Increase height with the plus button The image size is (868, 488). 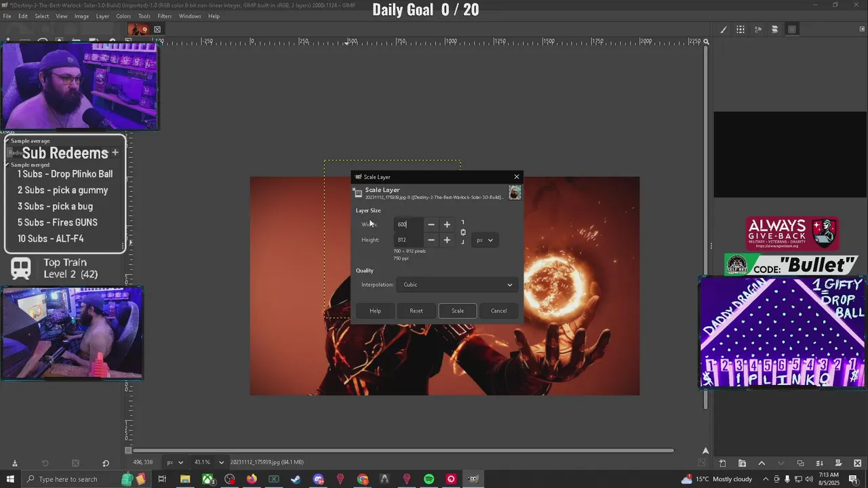447,240
